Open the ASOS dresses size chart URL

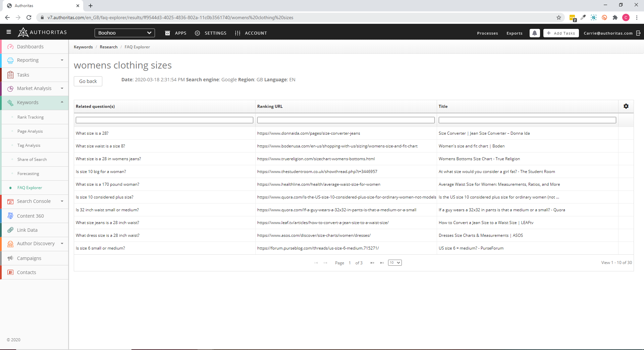[314, 235]
